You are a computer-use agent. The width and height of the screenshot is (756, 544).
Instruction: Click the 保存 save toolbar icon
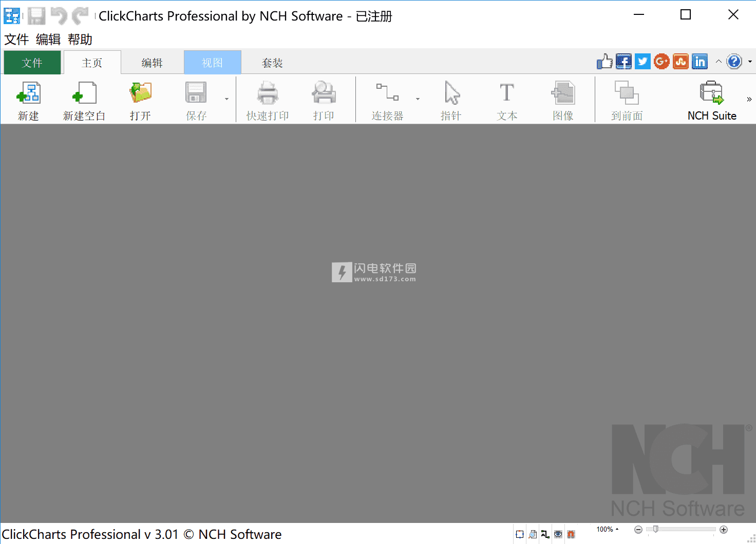click(196, 93)
